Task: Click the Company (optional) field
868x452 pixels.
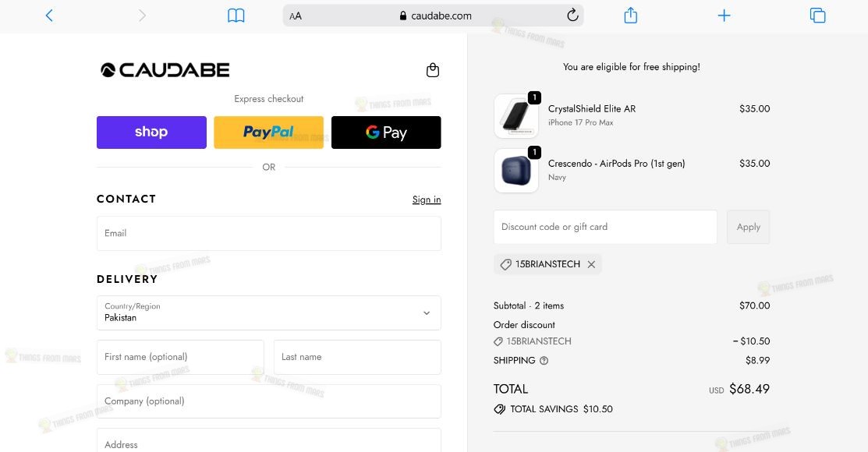Action: click(269, 401)
